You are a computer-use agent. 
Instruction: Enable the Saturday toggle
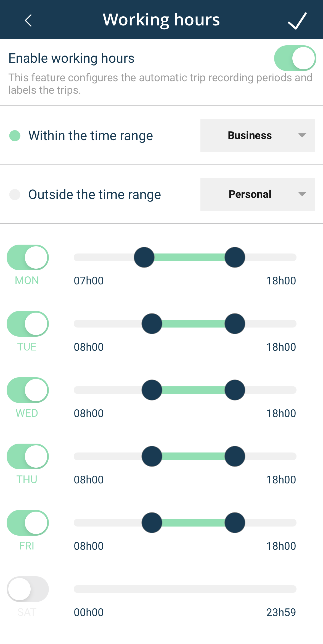pyautogui.click(x=28, y=589)
